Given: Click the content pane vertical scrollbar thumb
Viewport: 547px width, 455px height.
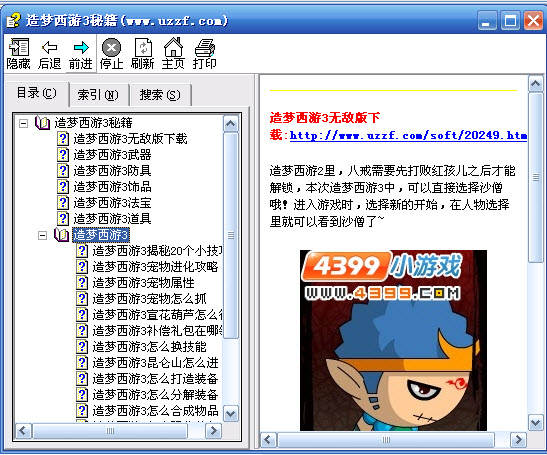Looking at the screenshot, I should (x=536, y=177).
